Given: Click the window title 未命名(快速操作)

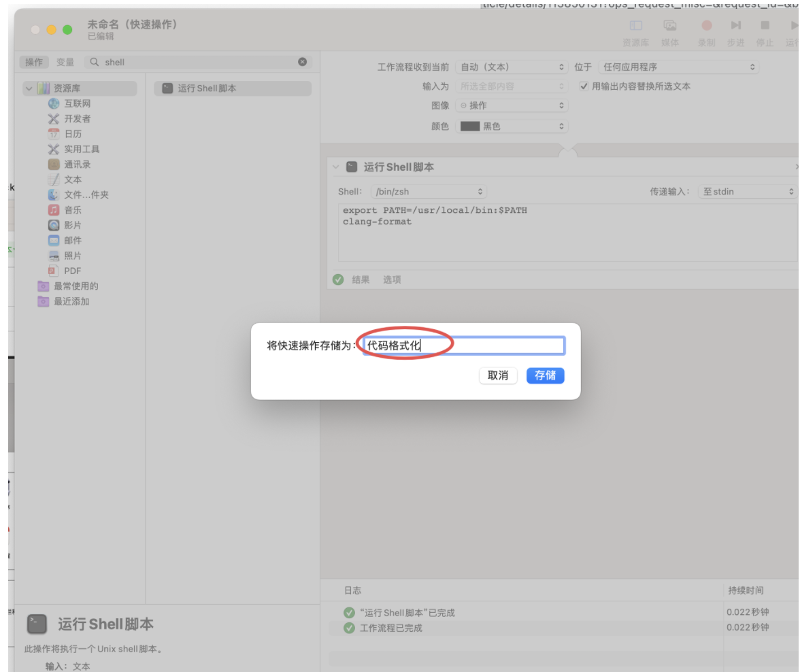Looking at the screenshot, I should click(132, 24).
